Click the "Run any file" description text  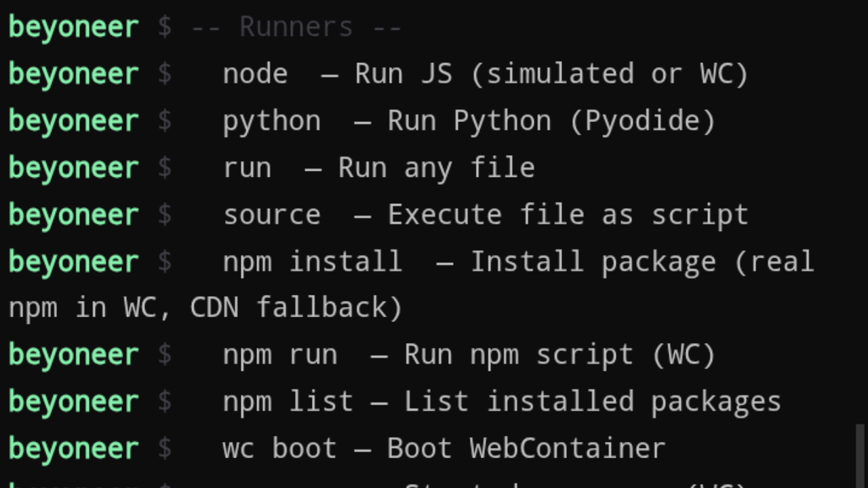click(x=436, y=167)
